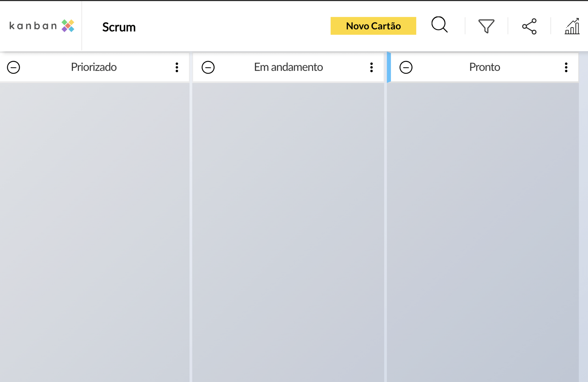Click the empty Pronto column area
Screen dimensions: 588x382
pos(483,226)
